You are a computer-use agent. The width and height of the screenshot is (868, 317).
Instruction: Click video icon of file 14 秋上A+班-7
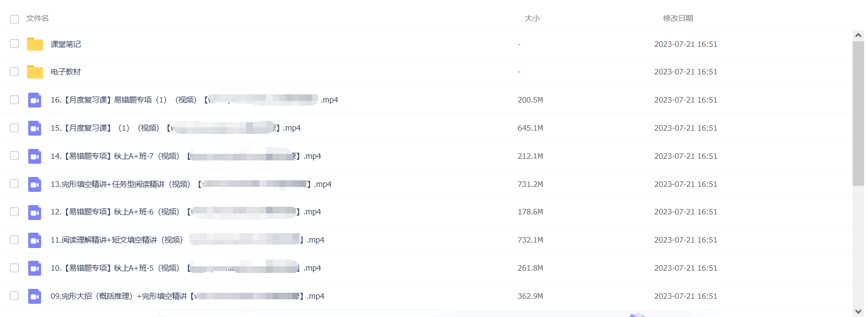coord(35,156)
